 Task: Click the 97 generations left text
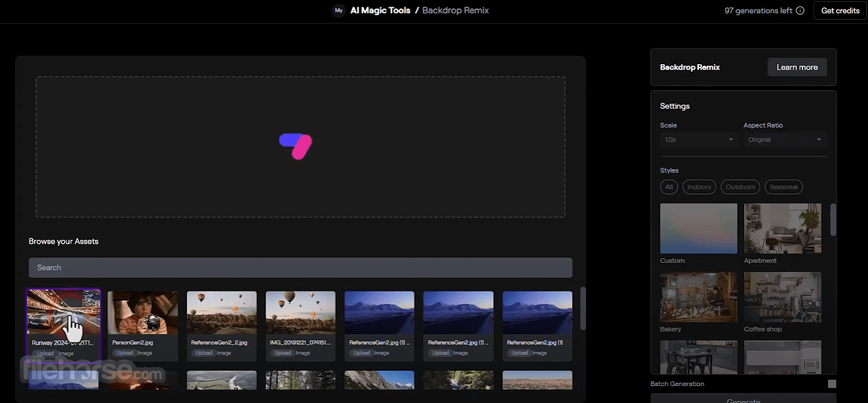click(759, 10)
